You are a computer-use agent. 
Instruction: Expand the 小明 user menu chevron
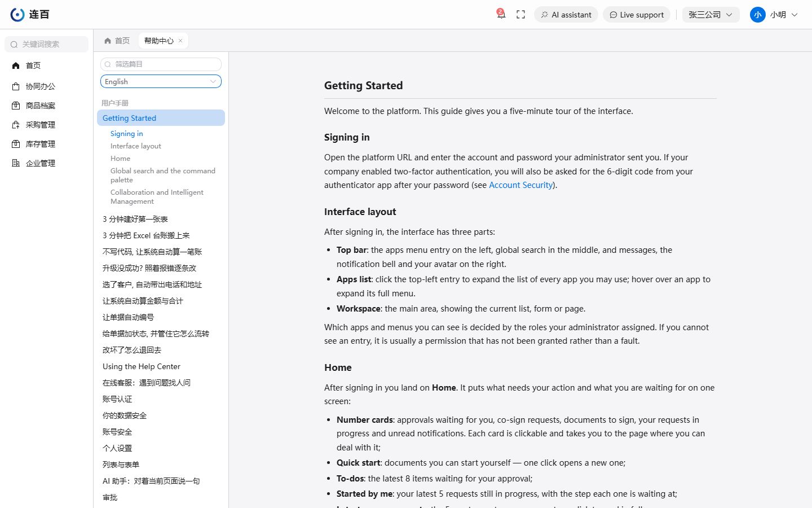pyautogui.click(x=795, y=15)
